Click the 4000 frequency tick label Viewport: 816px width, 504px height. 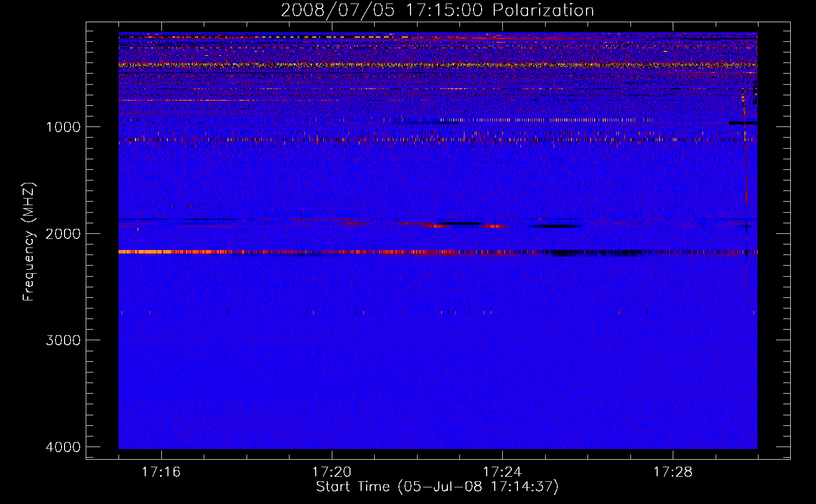(63, 447)
